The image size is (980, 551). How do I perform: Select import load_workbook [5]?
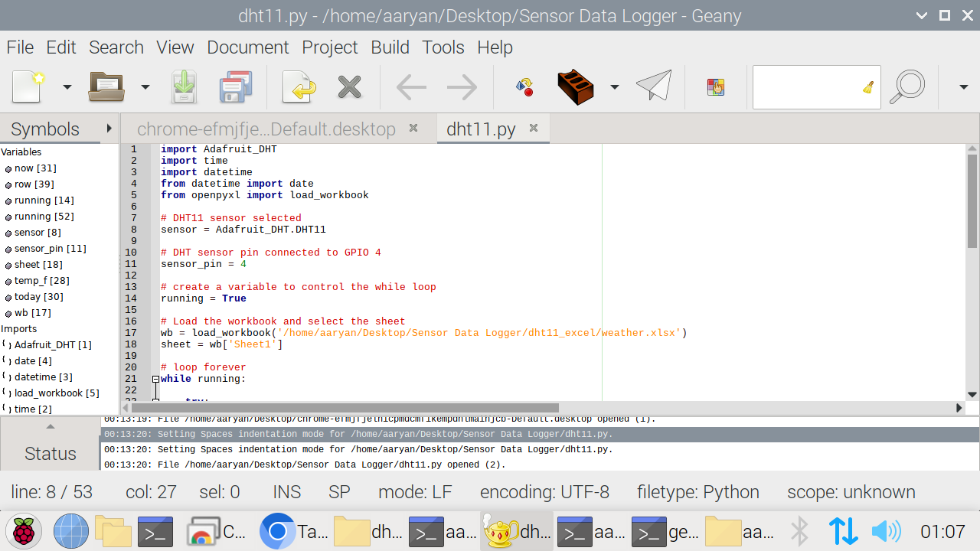[56, 393]
